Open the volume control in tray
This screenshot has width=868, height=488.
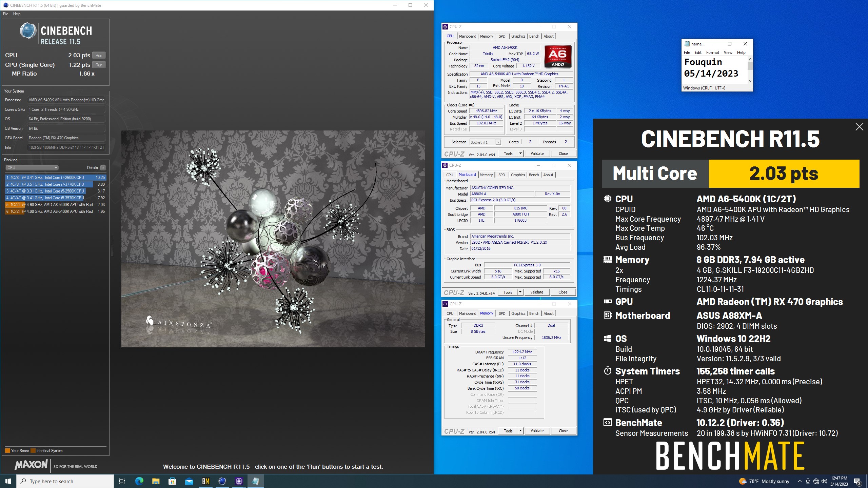(x=824, y=481)
